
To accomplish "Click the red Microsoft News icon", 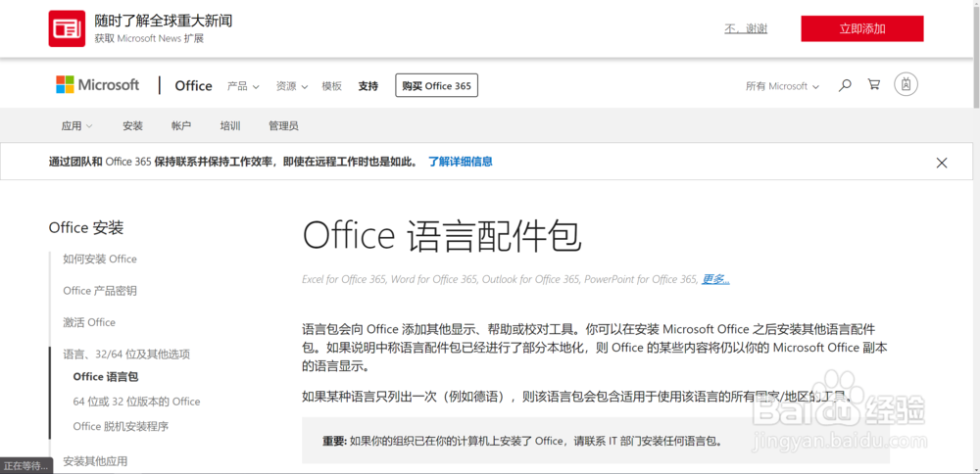I will tap(67, 28).
